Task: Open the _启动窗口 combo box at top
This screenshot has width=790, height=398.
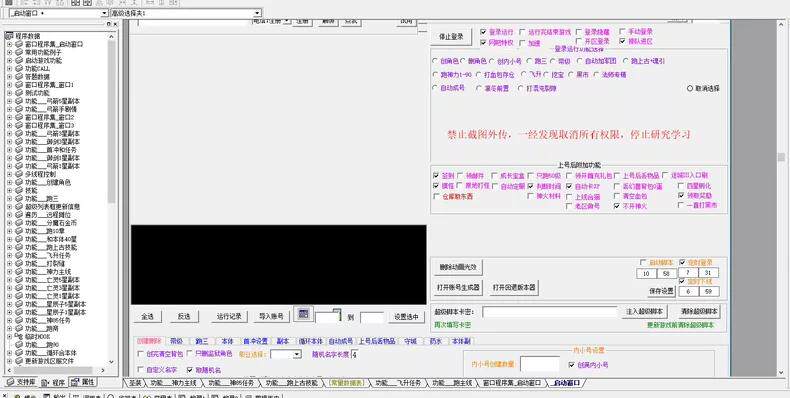Action: pyautogui.click(x=58, y=13)
